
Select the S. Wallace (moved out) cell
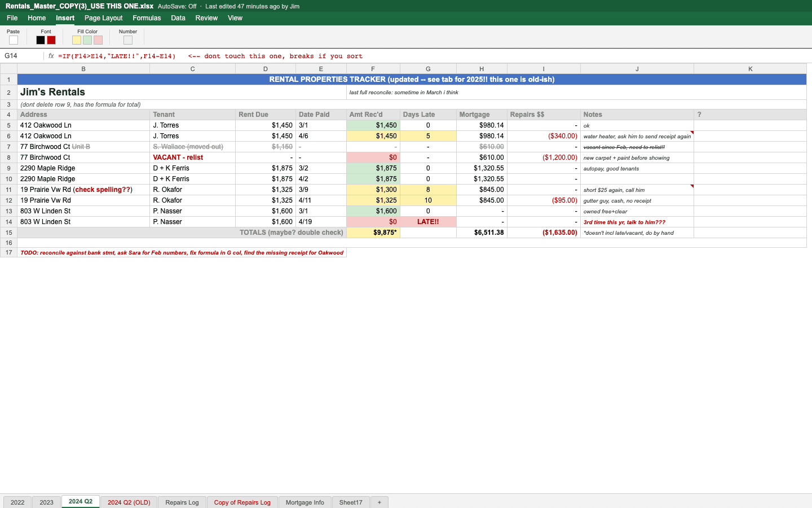tap(192, 147)
